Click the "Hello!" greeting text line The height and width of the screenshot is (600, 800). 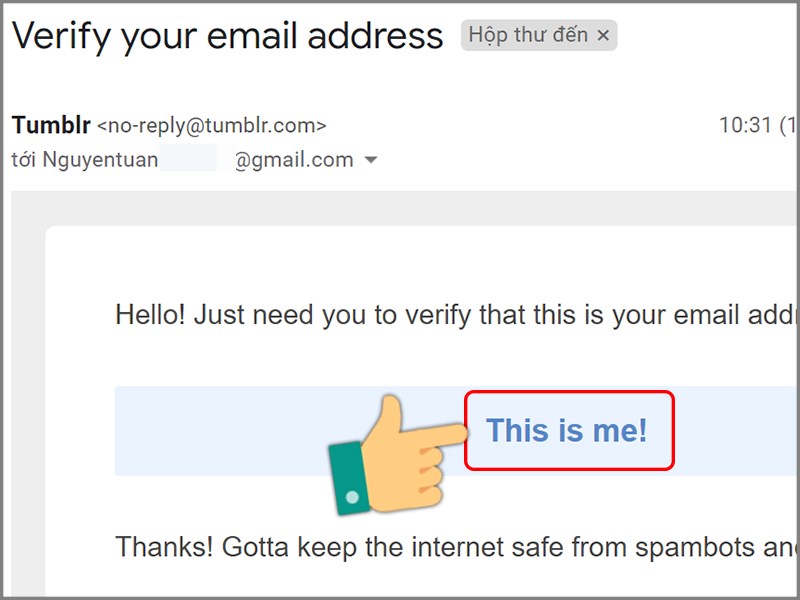(300, 313)
